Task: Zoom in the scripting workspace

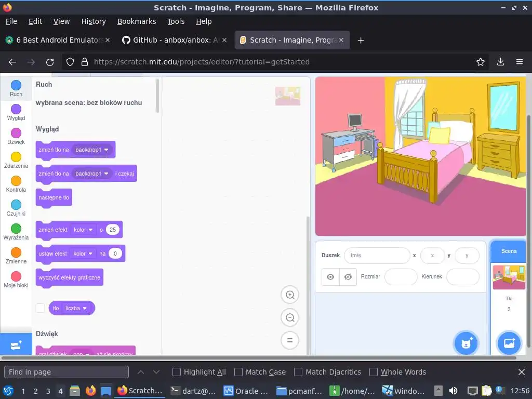Action: click(x=290, y=295)
